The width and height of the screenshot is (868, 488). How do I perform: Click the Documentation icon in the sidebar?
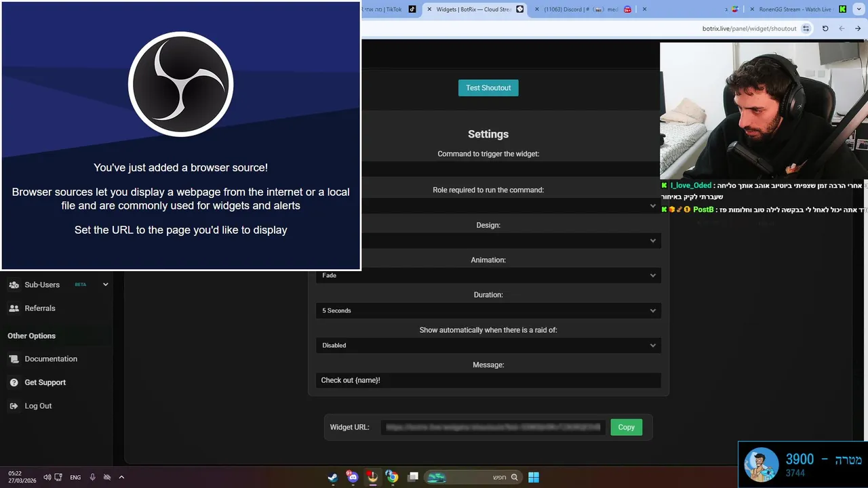tap(14, 359)
